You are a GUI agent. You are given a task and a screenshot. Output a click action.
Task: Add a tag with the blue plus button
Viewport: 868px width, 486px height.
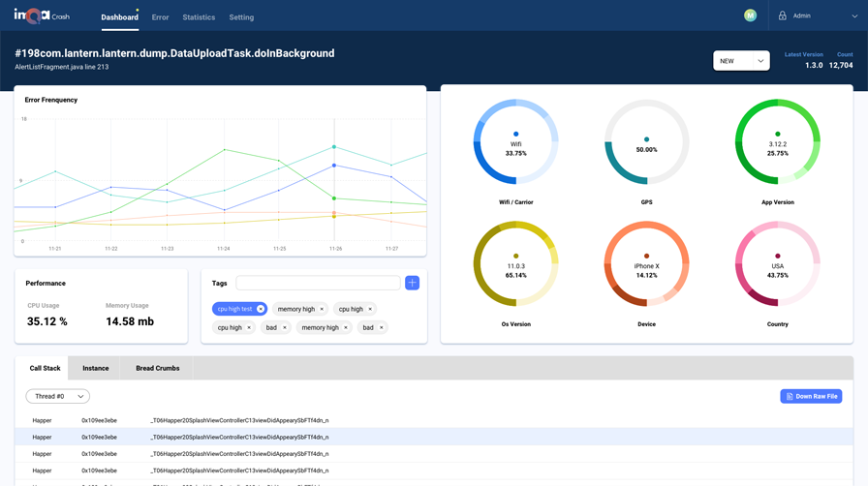pyautogui.click(x=412, y=283)
